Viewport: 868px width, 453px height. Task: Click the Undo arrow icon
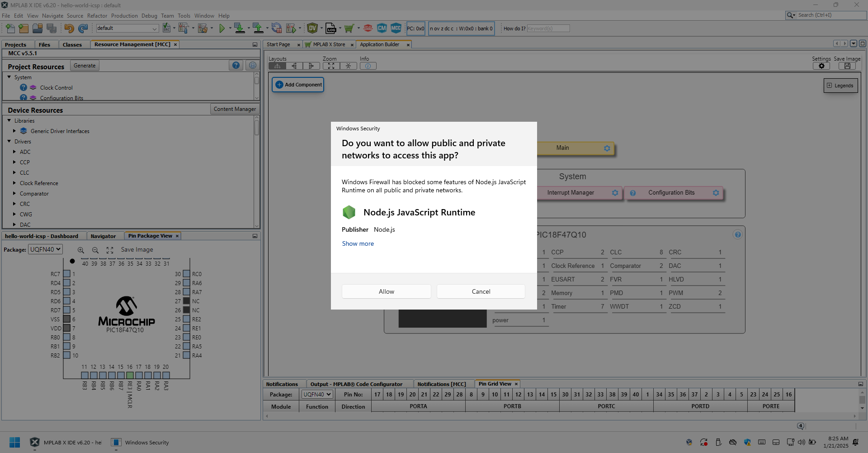pyautogui.click(x=69, y=29)
